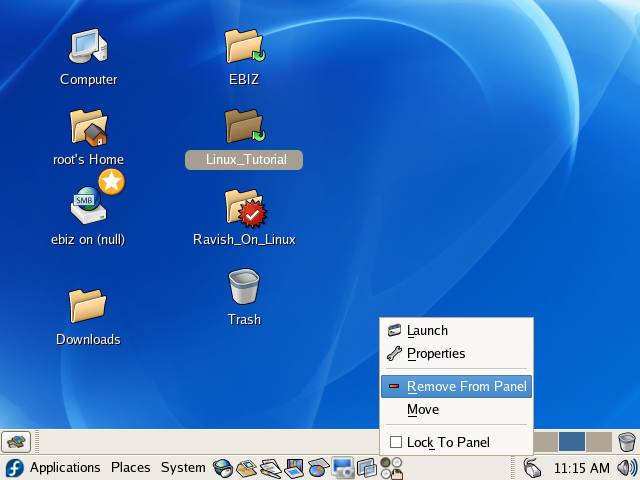Screen dimensions: 640x480
Task: Launch the email client envelope icon
Action: point(247,467)
